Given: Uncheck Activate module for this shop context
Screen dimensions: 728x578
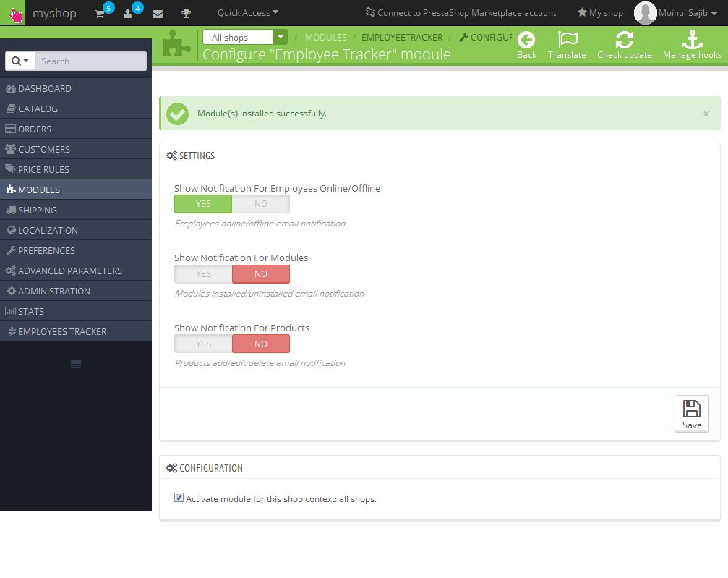Looking at the screenshot, I should 179,498.
